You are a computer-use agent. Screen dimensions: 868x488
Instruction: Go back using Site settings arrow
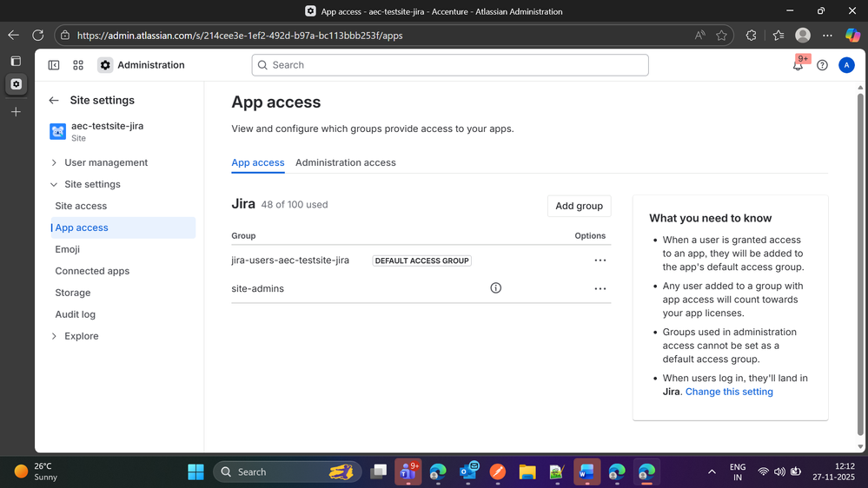coord(54,101)
